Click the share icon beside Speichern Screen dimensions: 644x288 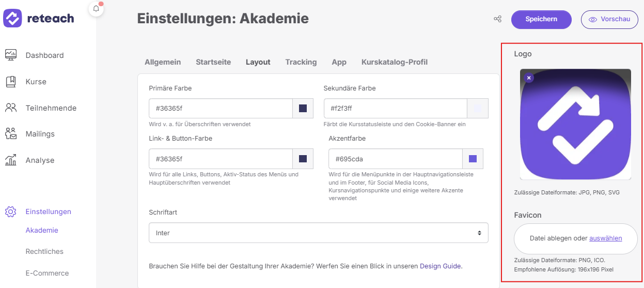tap(498, 19)
